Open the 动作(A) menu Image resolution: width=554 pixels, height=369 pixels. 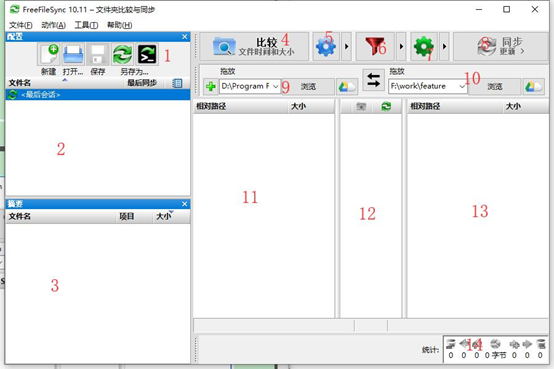click(53, 25)
